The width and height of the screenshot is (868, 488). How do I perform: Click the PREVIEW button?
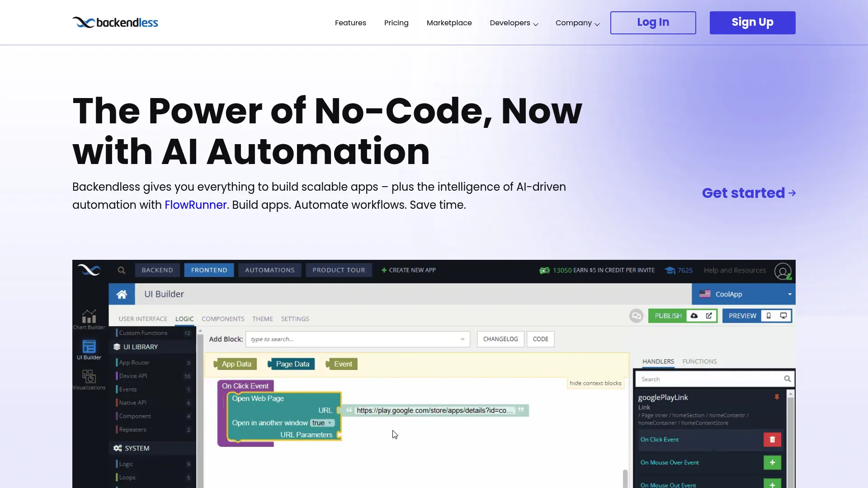tap(742, 316)
